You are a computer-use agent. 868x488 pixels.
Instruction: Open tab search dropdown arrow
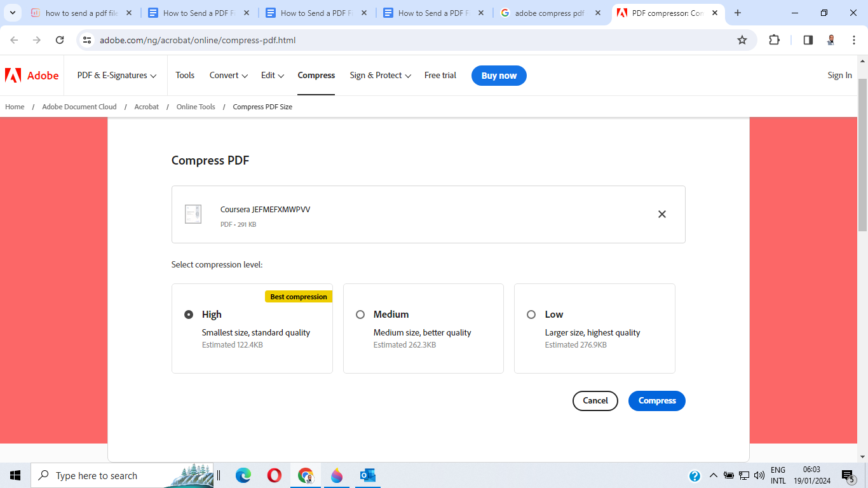(x=12, y=13)
